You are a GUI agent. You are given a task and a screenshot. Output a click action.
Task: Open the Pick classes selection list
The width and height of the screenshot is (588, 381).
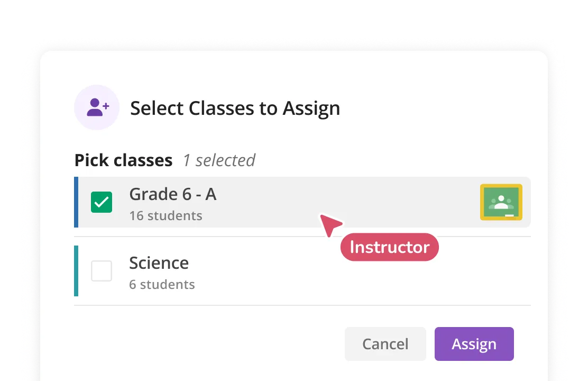(x=123, y=160)
